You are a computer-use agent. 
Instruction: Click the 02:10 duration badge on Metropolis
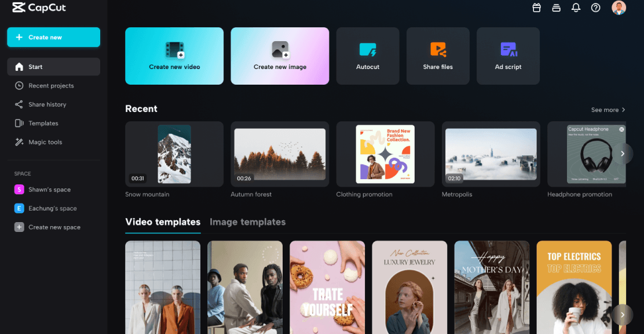(x=454, y=179)
